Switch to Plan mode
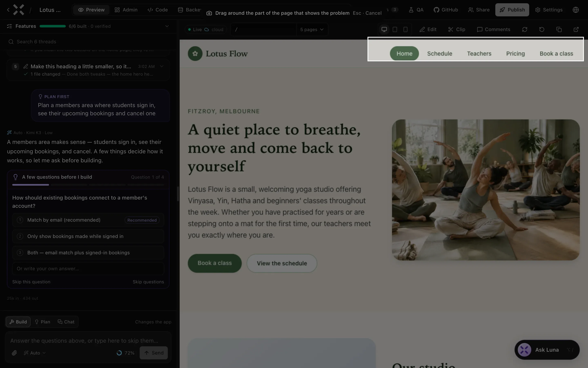Image resolution: width=588 pixels, height=368 pixels. [42, 322]
